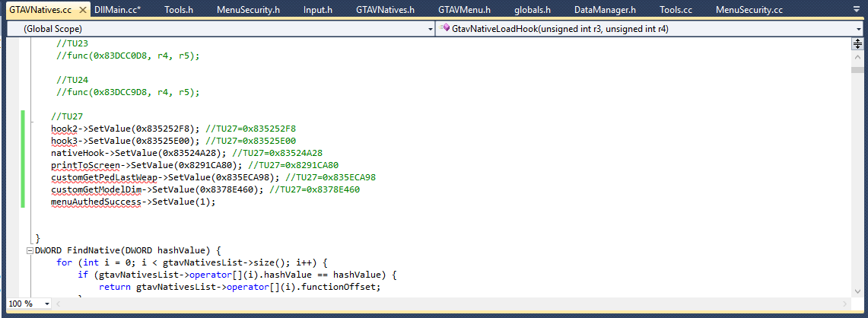Click customGetPedLastWeap in the code
The image size is (868, 318).
click(x=105, y=177)
